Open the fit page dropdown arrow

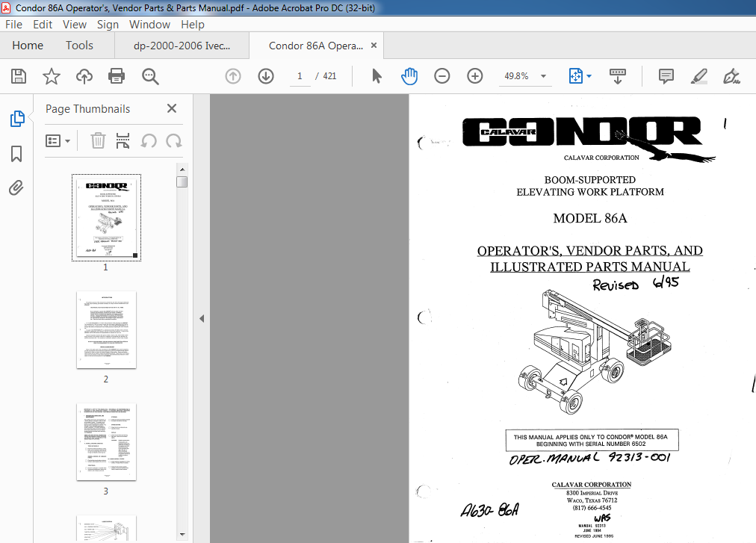click(x=589, y=76)
